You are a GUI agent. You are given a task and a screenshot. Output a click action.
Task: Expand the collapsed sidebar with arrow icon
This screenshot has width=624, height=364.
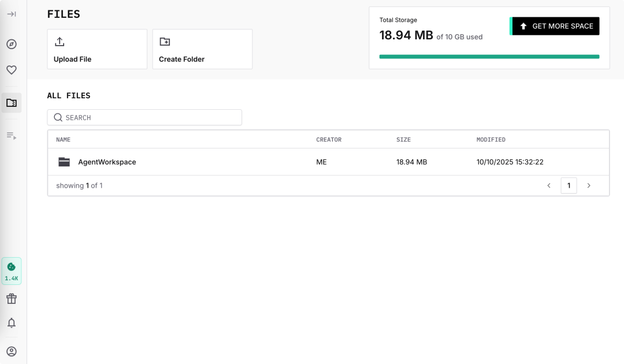[12, 14]
